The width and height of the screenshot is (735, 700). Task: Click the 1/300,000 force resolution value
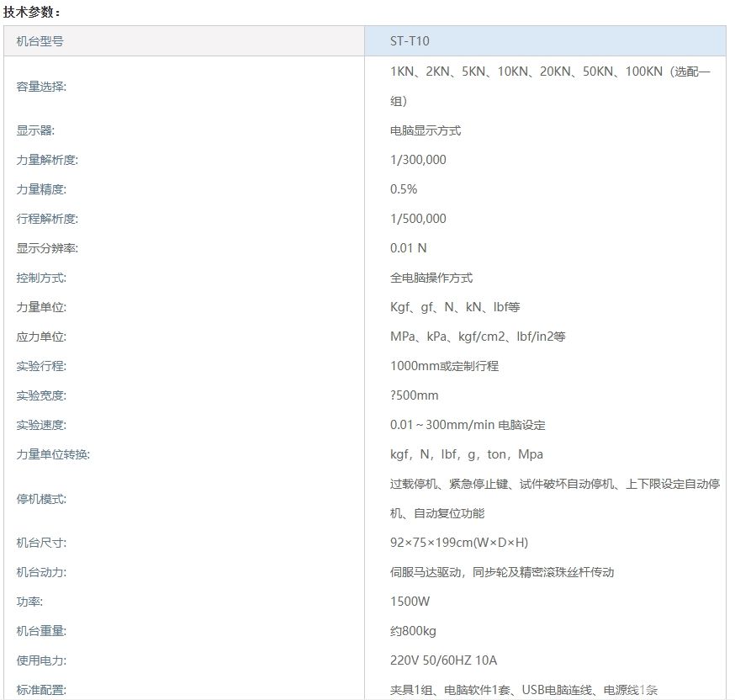coord(418,160)
